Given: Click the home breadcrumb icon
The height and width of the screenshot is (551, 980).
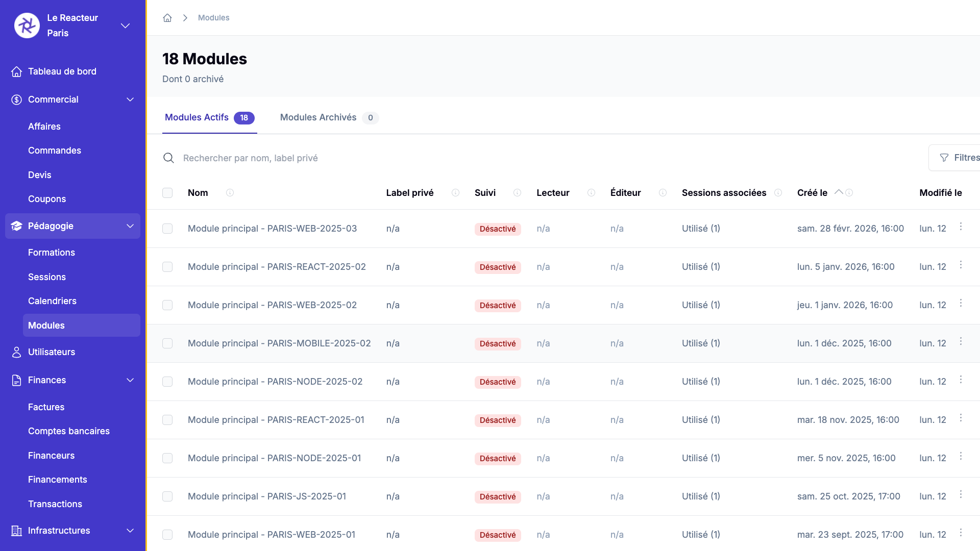Looking at the screenshot, I should tap(167, 18).
